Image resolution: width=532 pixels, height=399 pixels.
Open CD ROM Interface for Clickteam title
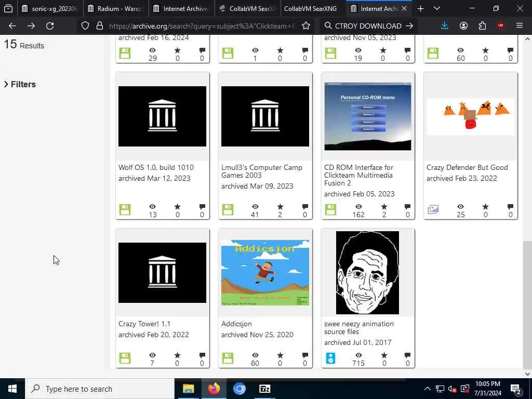coord(358,175)
